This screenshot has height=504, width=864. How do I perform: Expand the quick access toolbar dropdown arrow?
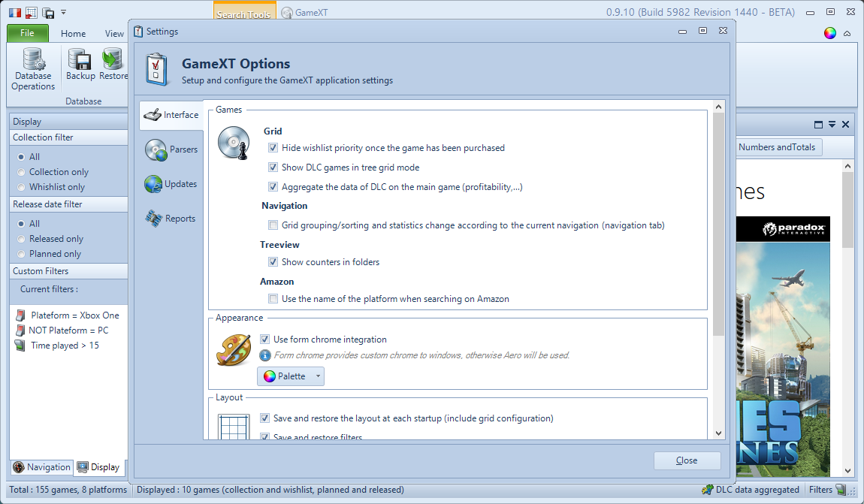[64, 13]
